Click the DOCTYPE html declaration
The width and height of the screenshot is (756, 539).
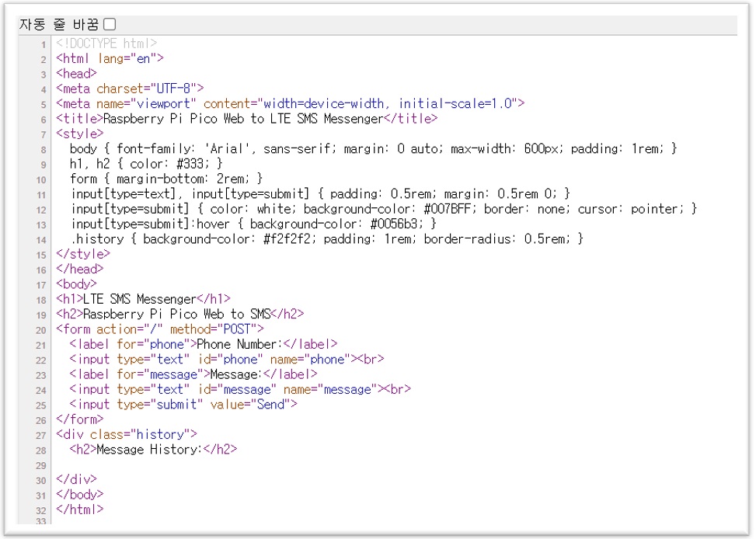click(106, 43)
